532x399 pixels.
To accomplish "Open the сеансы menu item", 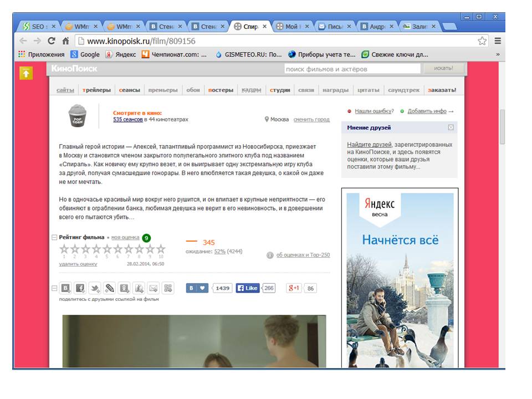I will (x=129, y=90).
